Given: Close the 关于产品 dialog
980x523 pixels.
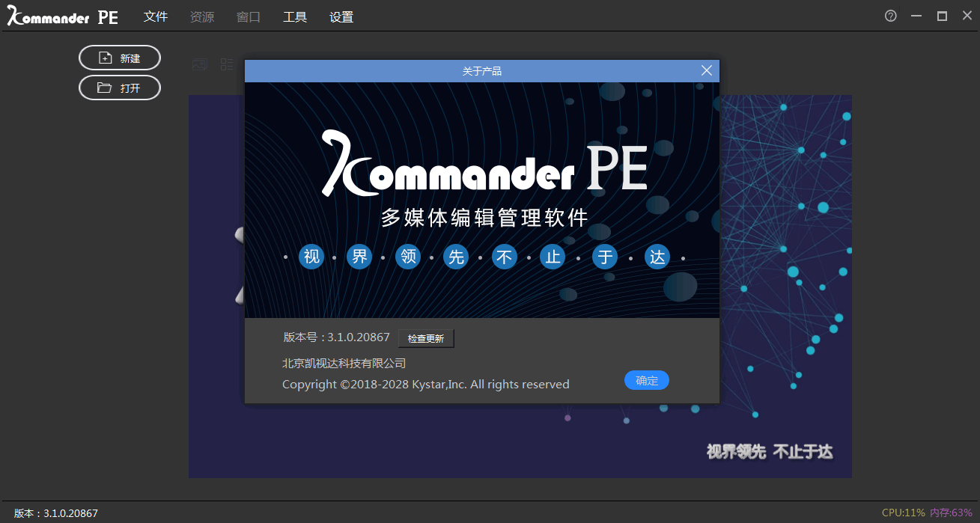Looking at the screenshot, I should [x=706, y=70].
